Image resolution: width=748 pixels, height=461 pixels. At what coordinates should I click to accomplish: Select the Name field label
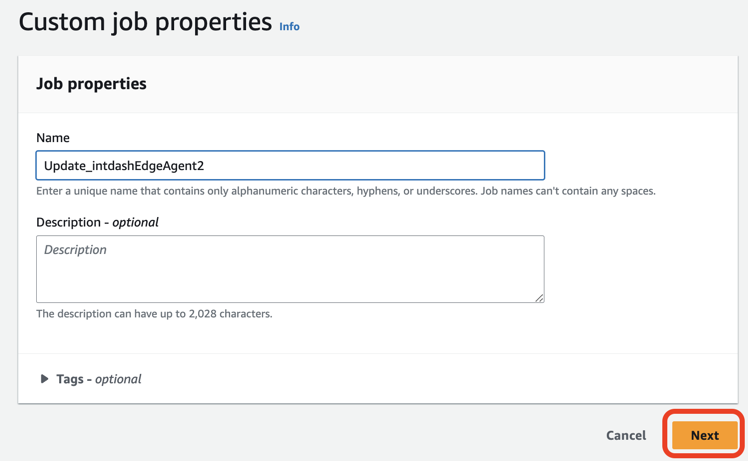tap(53, 138)
